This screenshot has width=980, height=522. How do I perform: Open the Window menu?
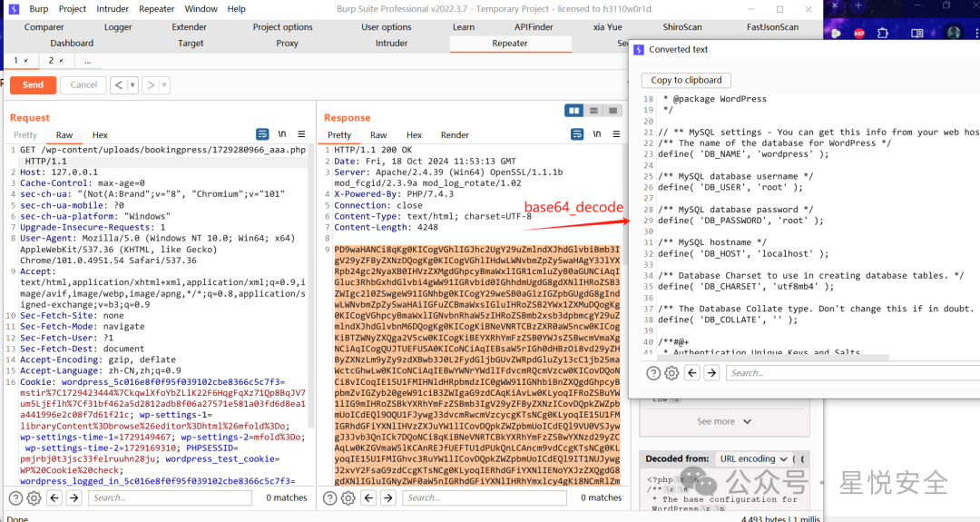201,9
